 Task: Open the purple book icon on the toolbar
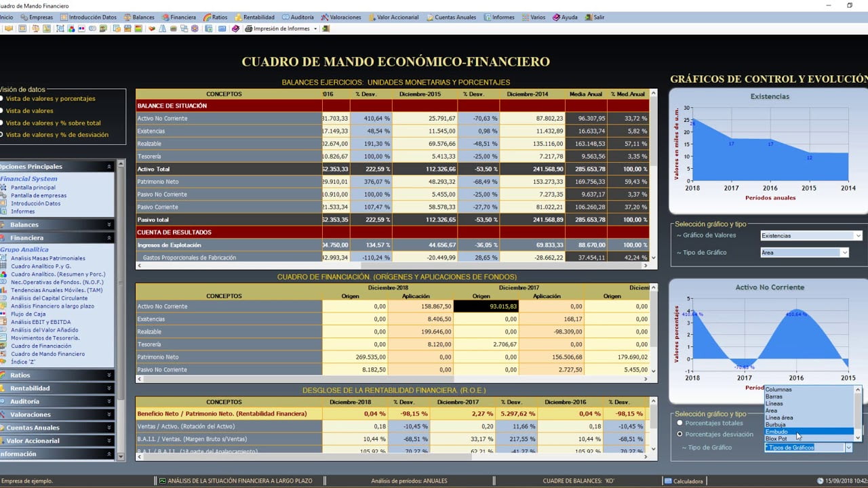point(235,29)
